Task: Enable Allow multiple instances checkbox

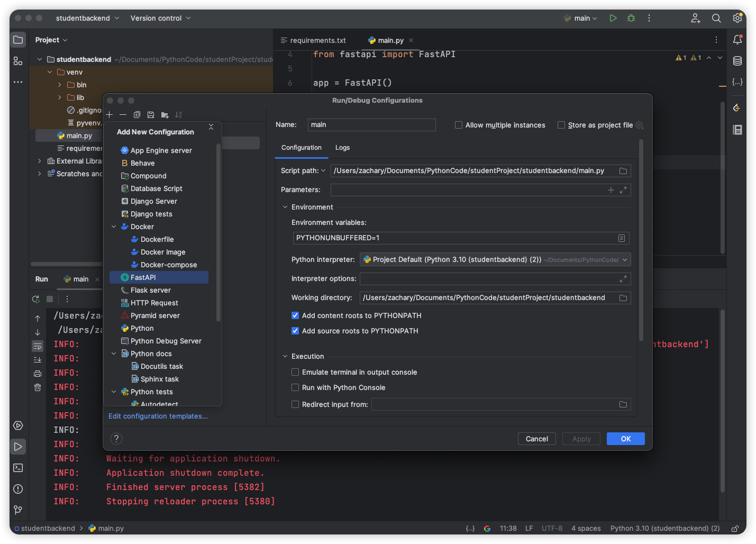Action: pos(459,125)
